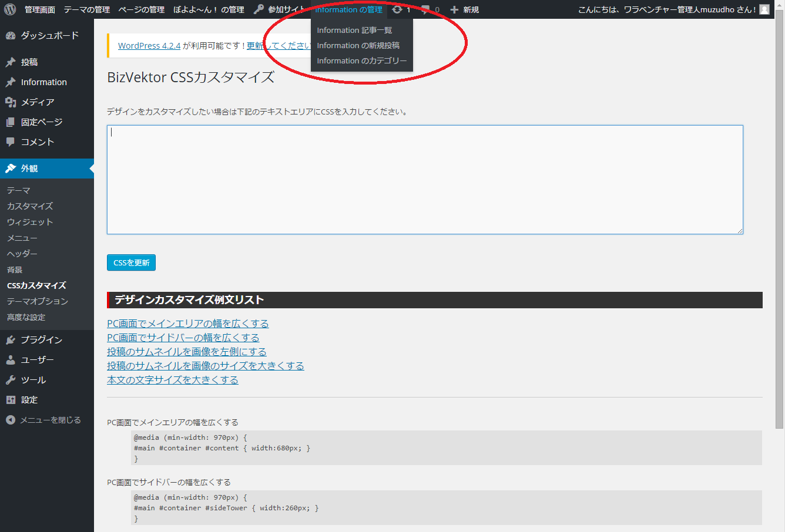
Task: Go to the 投稿 posts section
Action: tap(47, 62)
